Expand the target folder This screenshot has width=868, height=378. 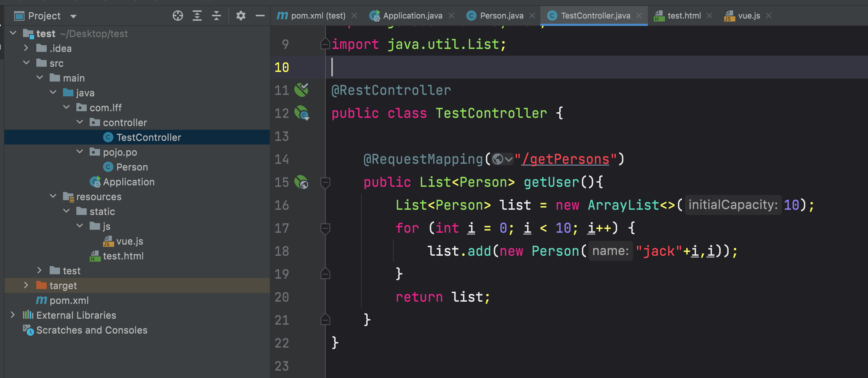[x=26, y=285]
